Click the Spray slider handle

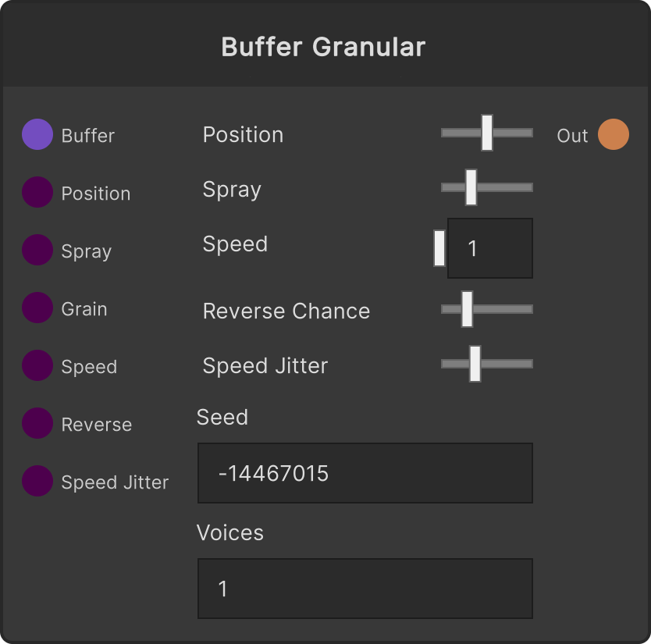pyautogui.click(x=471, y=187)
